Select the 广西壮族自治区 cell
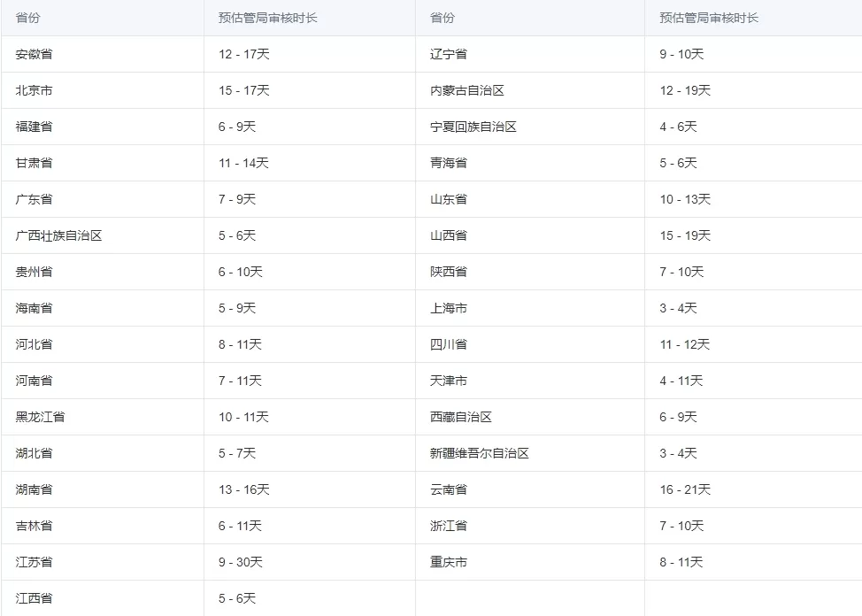862x616 pixels. [59, 235]
